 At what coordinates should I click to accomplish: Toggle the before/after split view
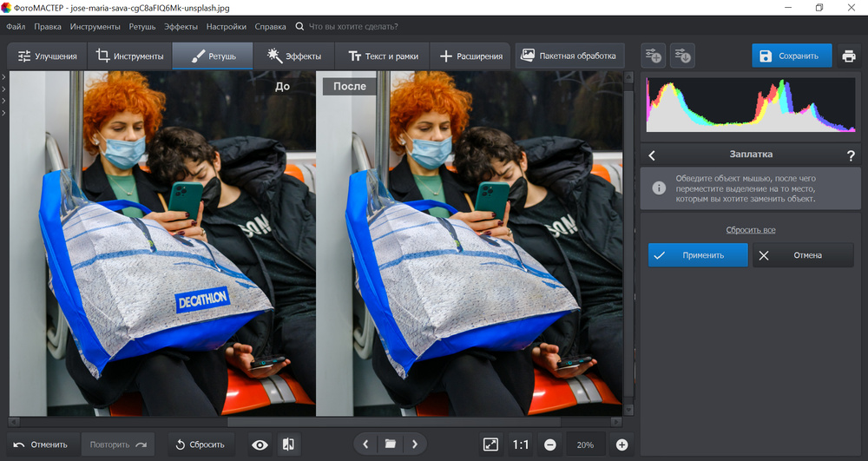click(288, 445)
